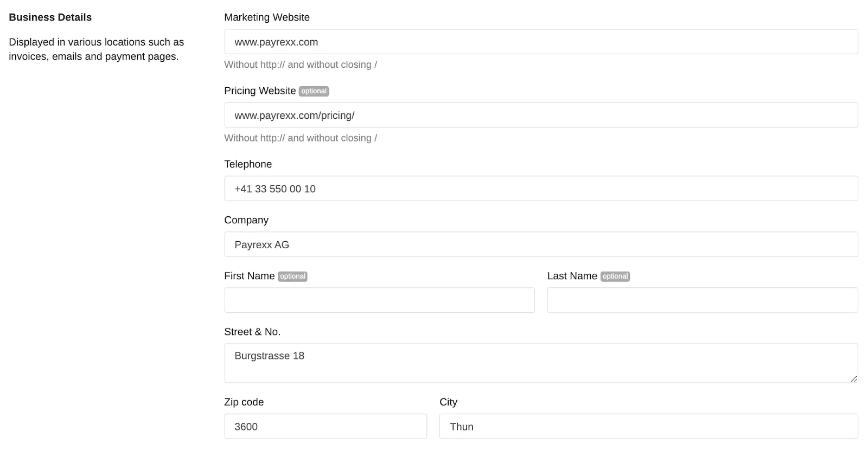Click the optional badge beside Pricing Website
This screenshot has width=868, height=451.
(314, 91)
